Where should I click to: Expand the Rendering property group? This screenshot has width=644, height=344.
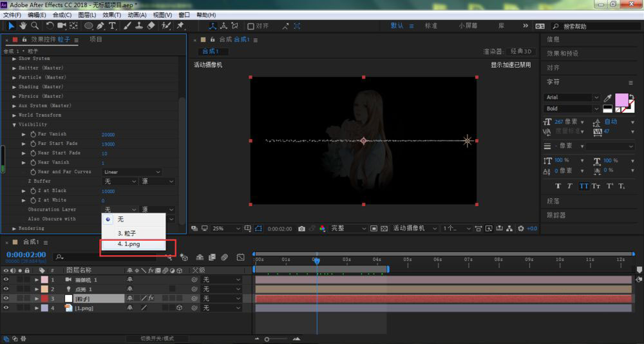click(x=14, y=229)
